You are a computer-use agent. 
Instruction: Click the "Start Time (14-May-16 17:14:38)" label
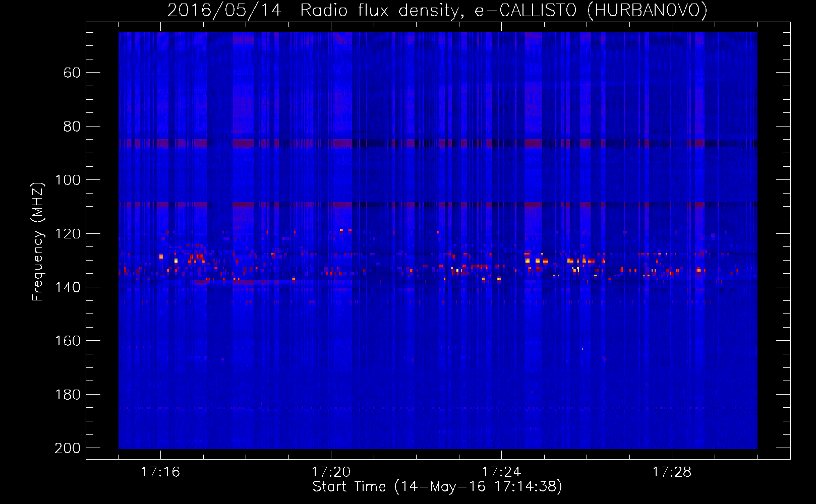pos(437,487)
